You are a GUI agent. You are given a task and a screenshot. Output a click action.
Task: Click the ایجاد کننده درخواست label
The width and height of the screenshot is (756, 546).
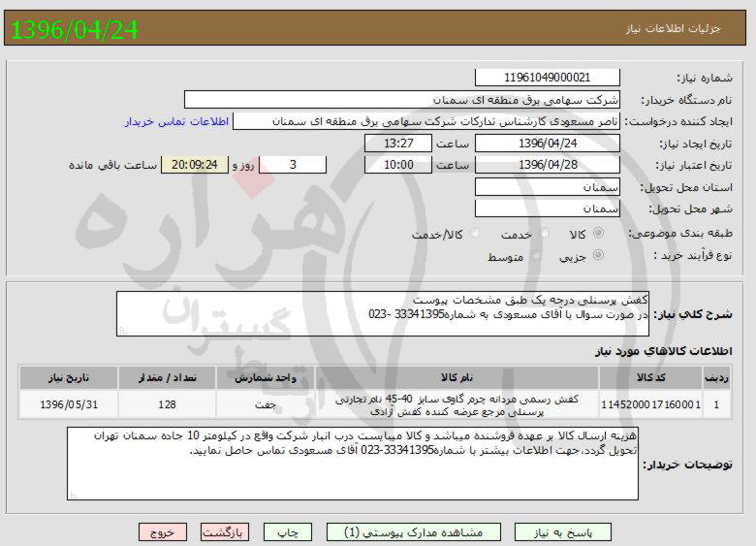coord(678,121)
